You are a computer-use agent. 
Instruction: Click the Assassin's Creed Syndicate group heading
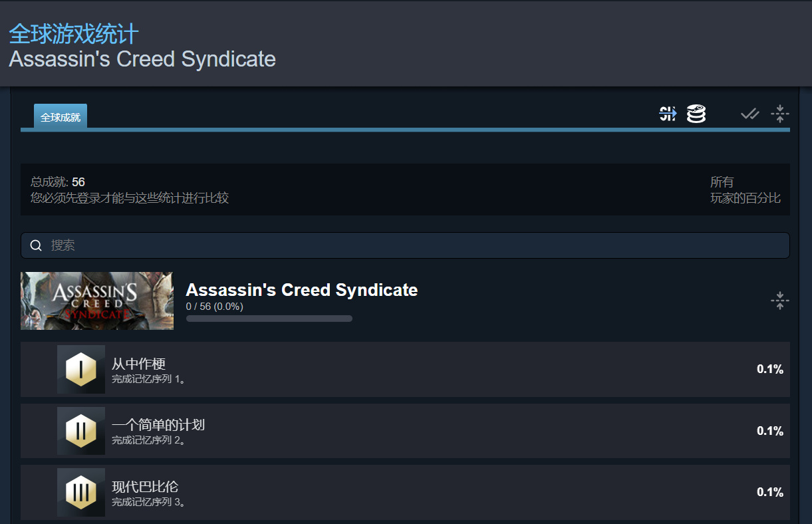pos(301,290)
